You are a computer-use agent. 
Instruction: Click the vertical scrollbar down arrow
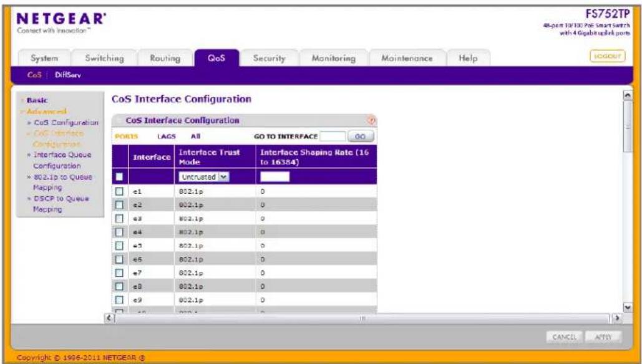coord(627,307)
